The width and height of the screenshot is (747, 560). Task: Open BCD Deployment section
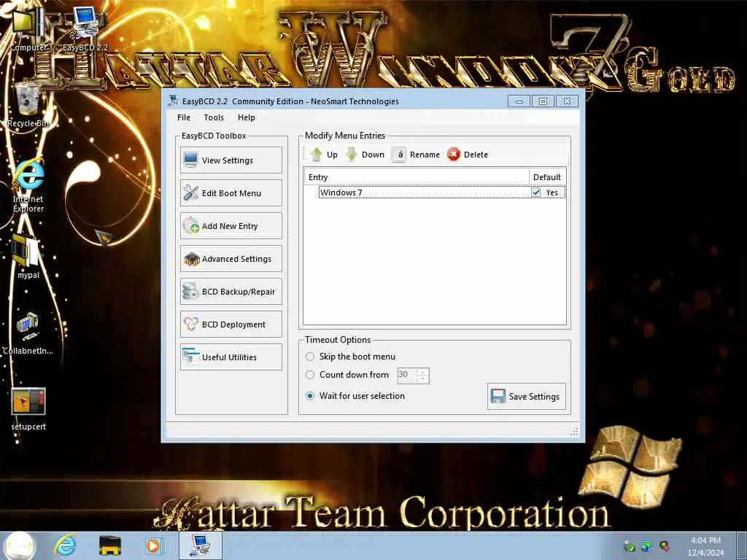pos(231,324)
